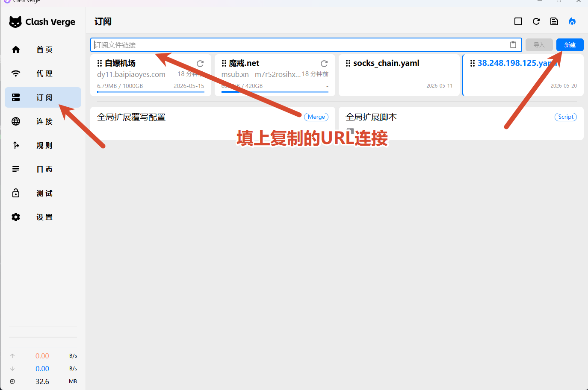Click the test lock icon

[16, 193]
